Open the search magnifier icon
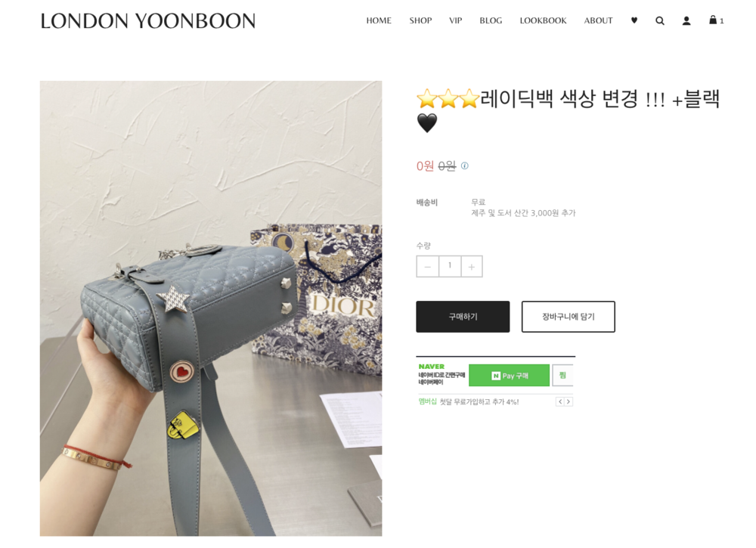Image resolution: width=756 pixels, height=548 pixels. click(x=659, y=20)
